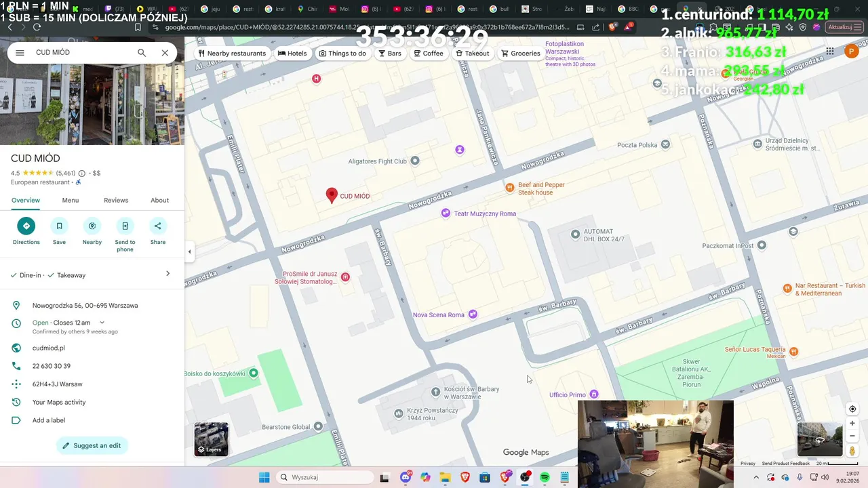Image resolution: width=868 pixels, height=488 pixels.
Task: Open Your Maps activity
Action: (x=59, y=402)
